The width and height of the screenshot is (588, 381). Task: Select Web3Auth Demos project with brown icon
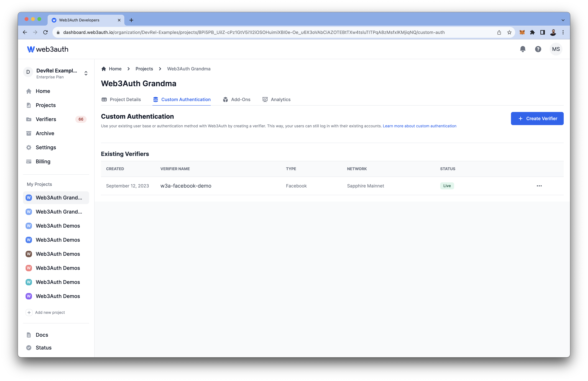click(56, 254)
